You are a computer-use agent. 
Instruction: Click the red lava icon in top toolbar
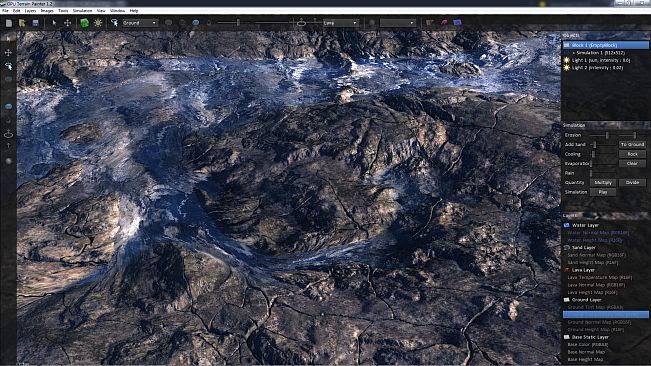pyautogui.click(x=444, y=22)
